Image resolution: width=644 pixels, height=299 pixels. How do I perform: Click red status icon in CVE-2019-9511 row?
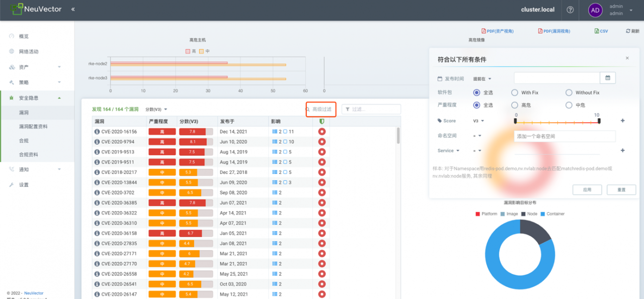322,162
